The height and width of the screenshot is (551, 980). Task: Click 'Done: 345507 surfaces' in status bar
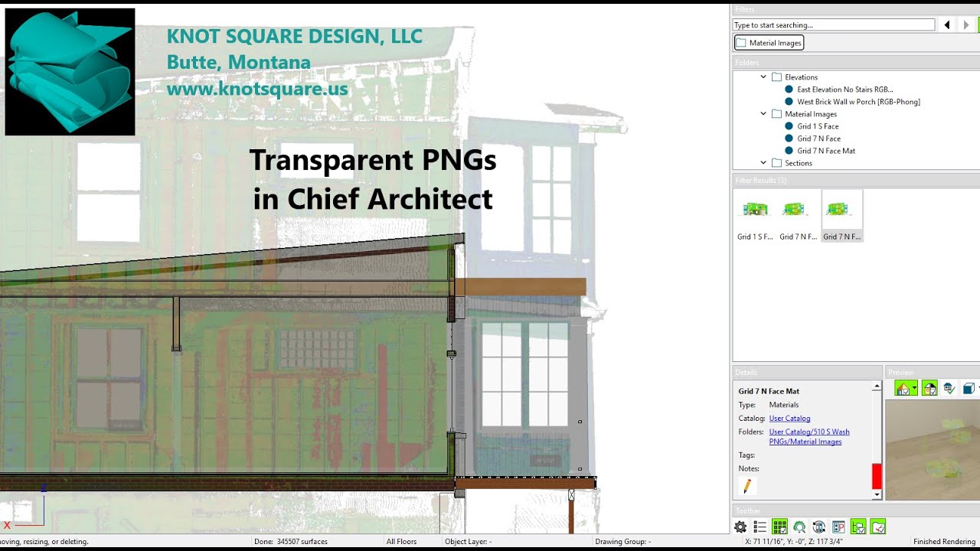(291, 542)
